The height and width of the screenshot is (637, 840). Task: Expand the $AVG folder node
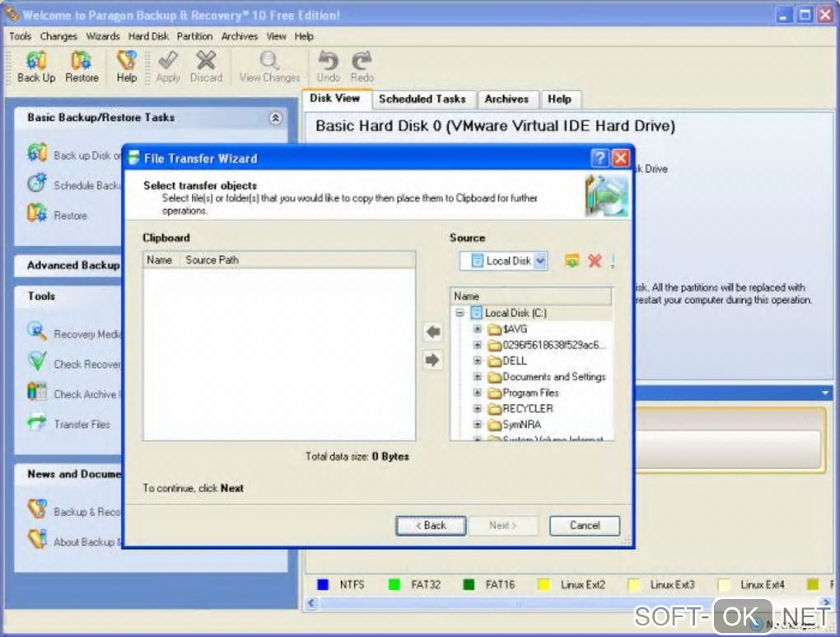[x=477, y=328]
